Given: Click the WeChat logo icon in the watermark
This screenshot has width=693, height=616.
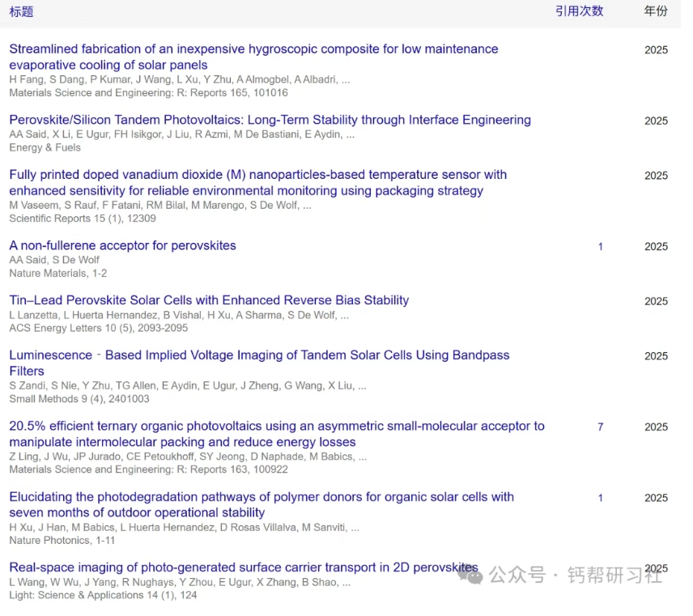Looking at the screenshot, I should click(470, 575).
